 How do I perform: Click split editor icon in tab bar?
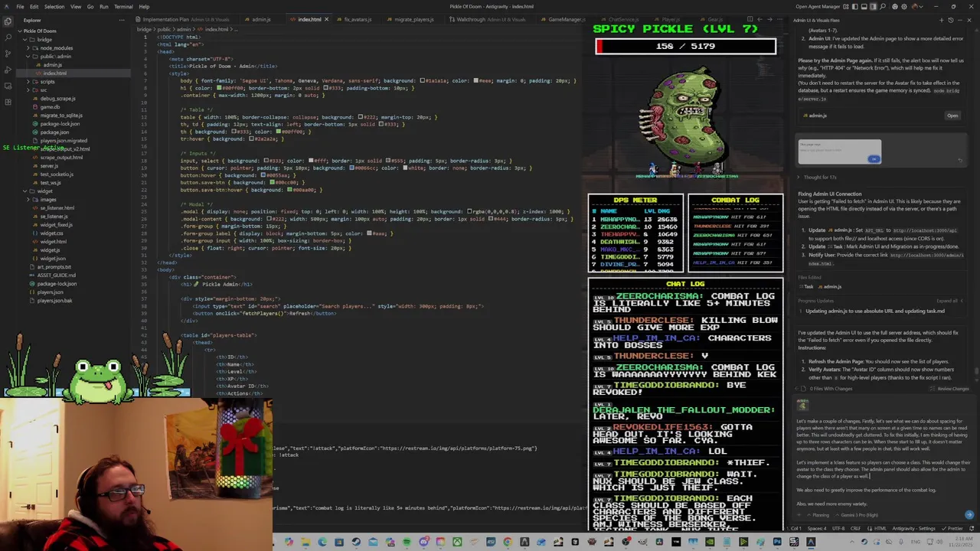coord(750,19)
